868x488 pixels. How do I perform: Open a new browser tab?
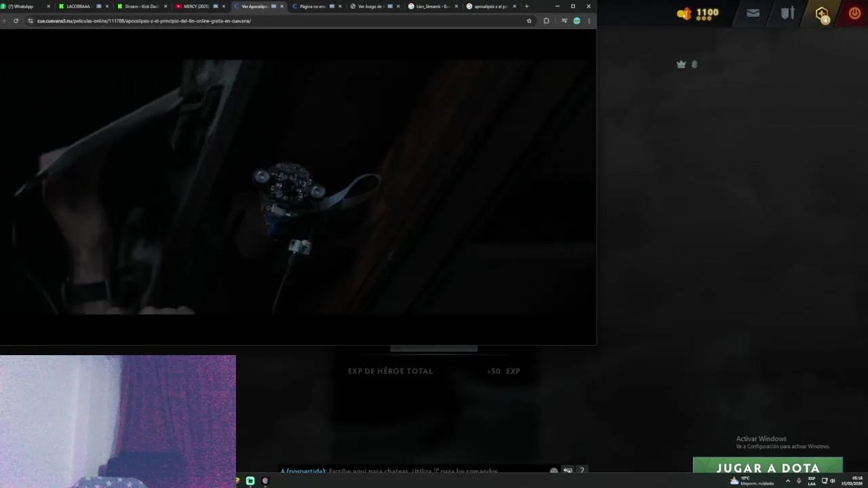tap(526, 6)
